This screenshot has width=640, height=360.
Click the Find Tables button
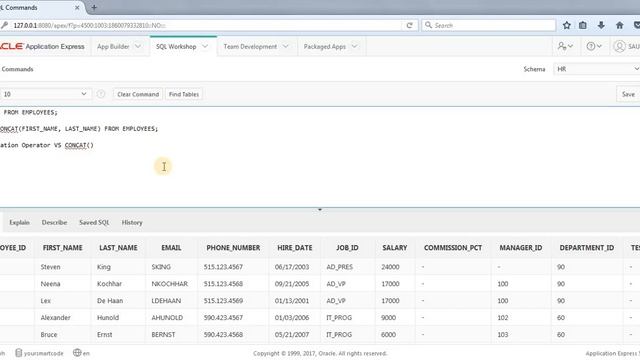click(x=184, y=94)
